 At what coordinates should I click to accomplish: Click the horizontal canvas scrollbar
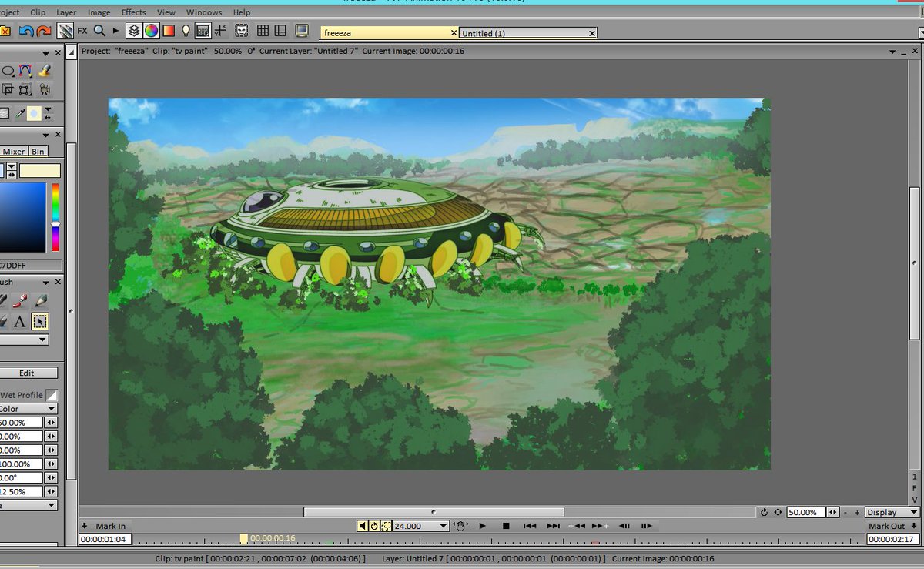434,512
